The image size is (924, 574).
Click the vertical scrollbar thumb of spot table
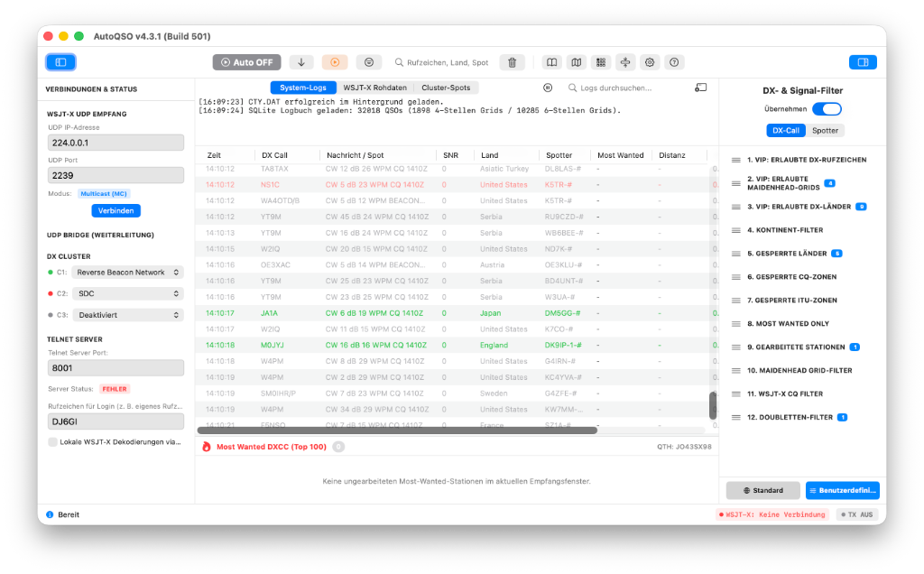click(713, 405)
